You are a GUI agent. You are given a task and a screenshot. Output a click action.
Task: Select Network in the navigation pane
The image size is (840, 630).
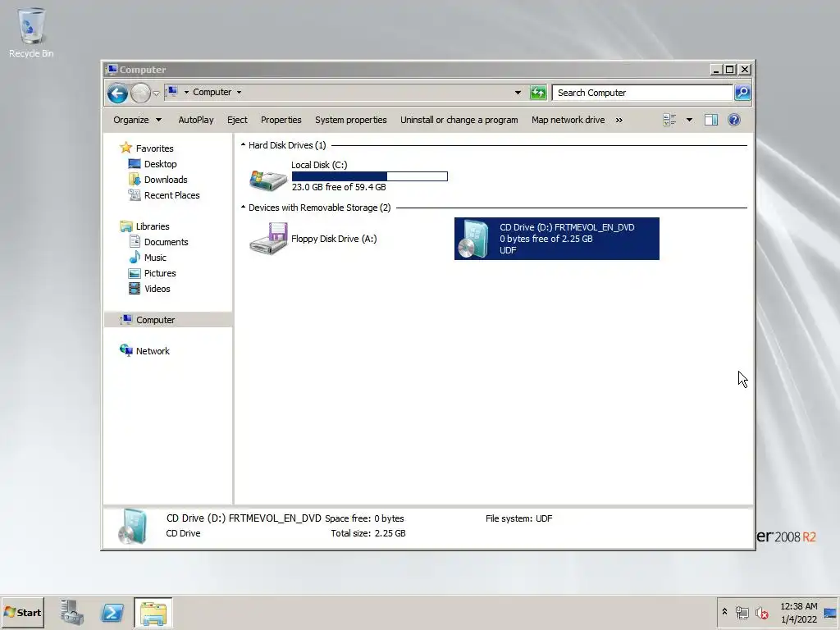pos(152,351)
